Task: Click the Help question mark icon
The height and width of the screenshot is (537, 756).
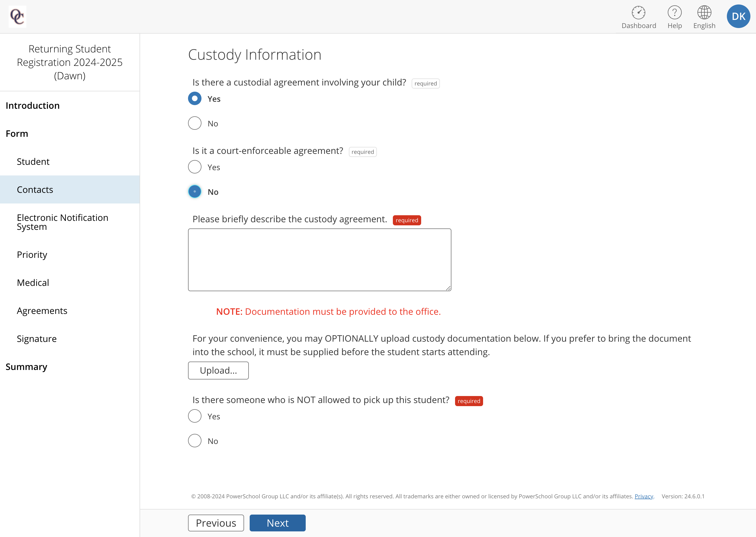Action: coord(674,13)
